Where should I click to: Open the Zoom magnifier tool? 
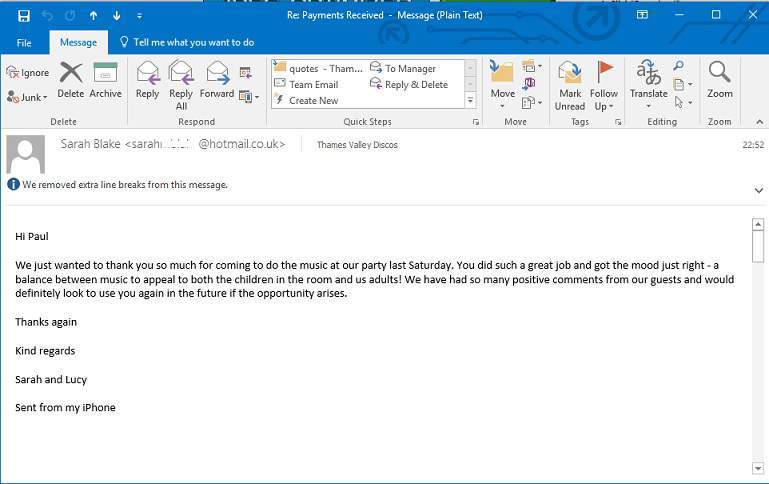tap(719, 80)
